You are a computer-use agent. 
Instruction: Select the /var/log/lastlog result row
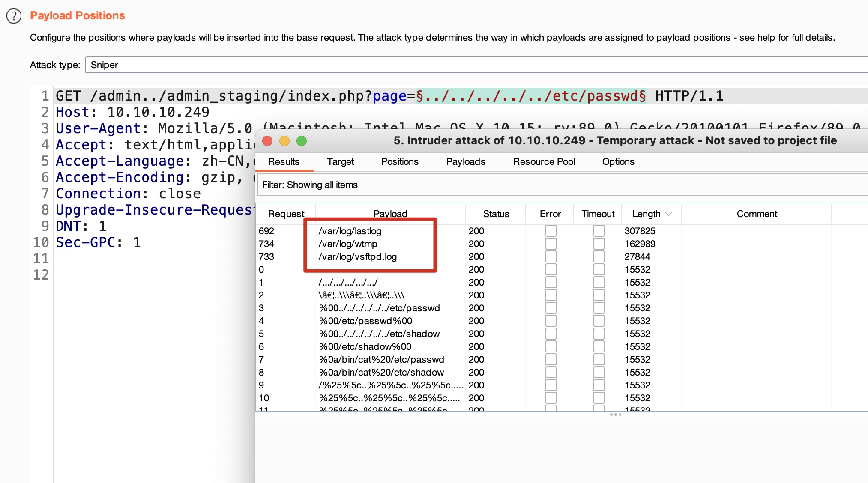tap(350, 231)
